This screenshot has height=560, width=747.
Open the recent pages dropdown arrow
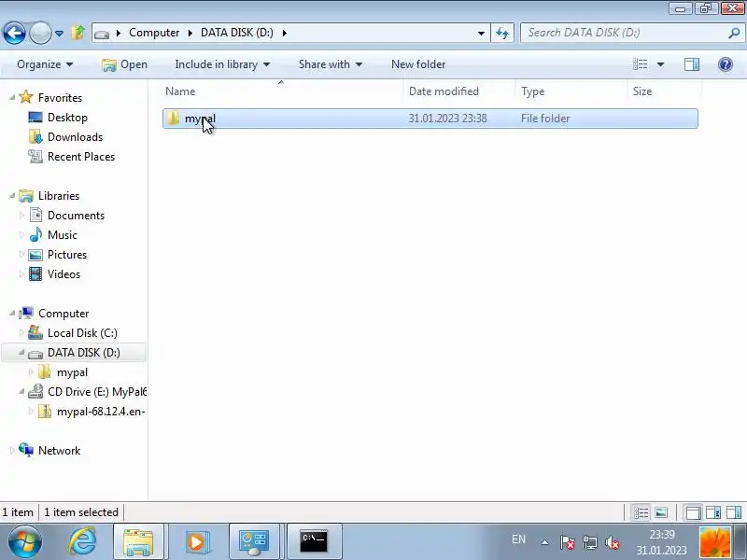(x=59, y=34)
